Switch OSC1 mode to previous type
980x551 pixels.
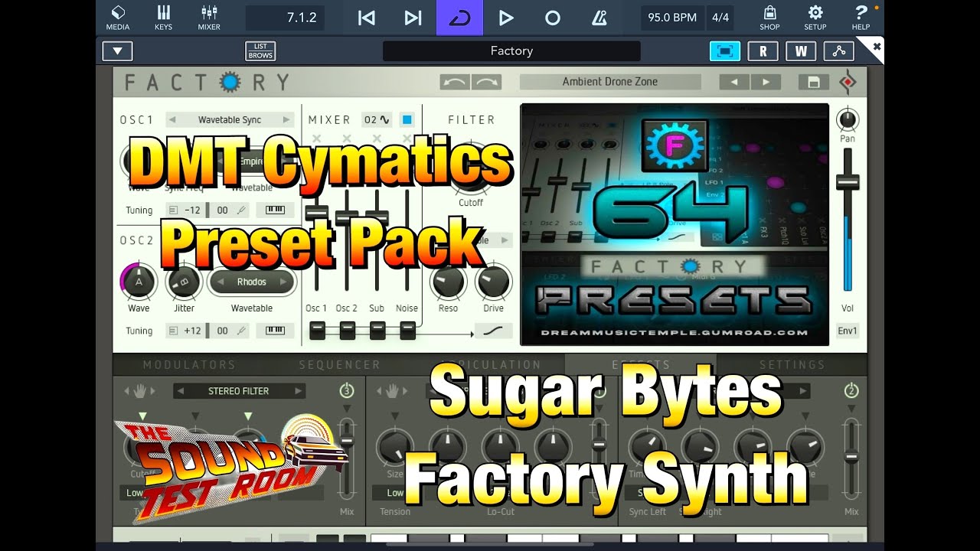[172, 120]
